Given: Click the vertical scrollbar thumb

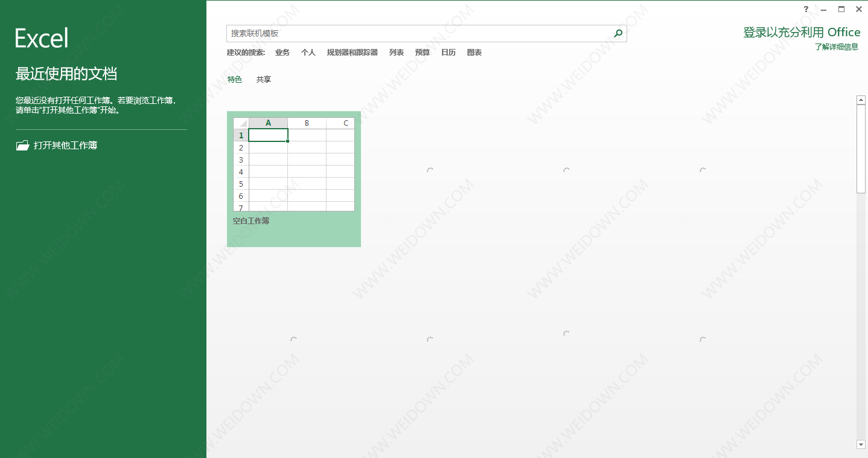Looking at the screenshot, I should pos(861,149).
